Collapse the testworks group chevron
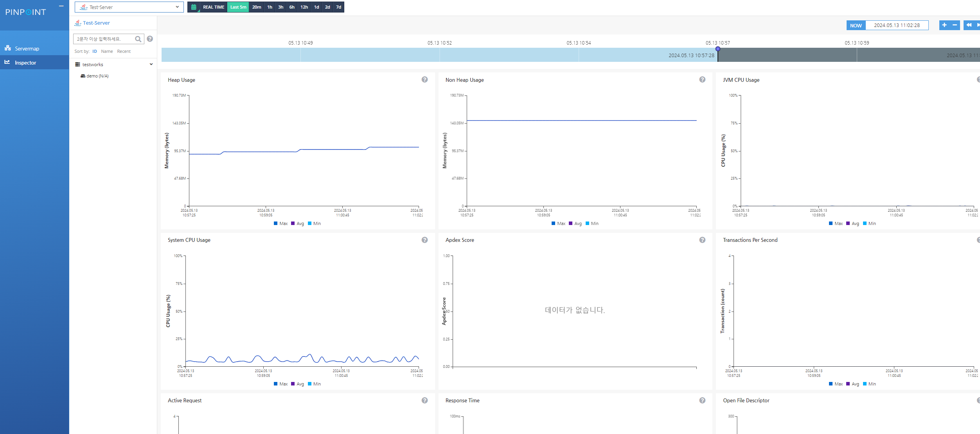The image size is (980, 434). (151, 64)
